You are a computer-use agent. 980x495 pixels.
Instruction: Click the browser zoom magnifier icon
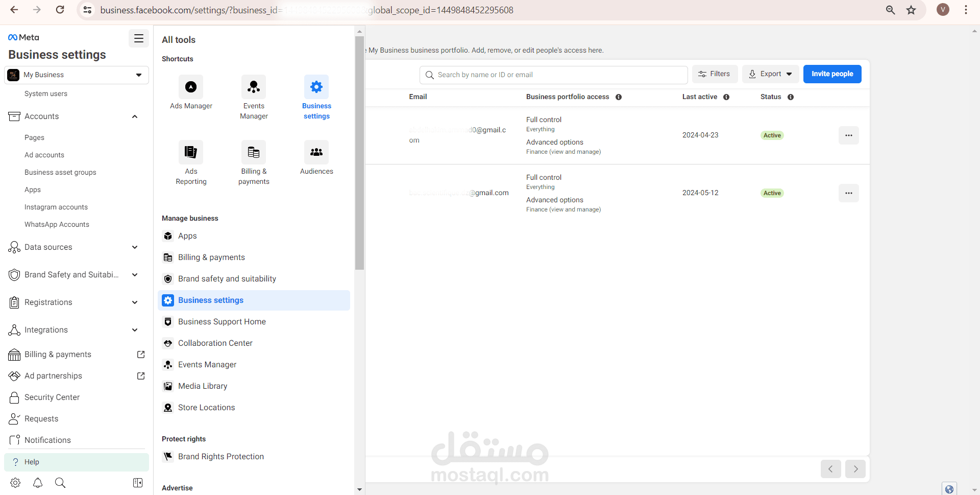pos(890,10)
